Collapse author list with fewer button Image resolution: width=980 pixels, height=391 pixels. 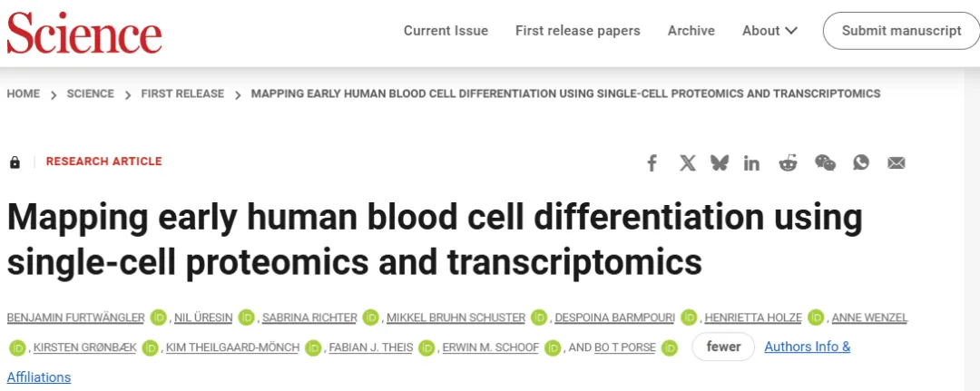point(724,347)
